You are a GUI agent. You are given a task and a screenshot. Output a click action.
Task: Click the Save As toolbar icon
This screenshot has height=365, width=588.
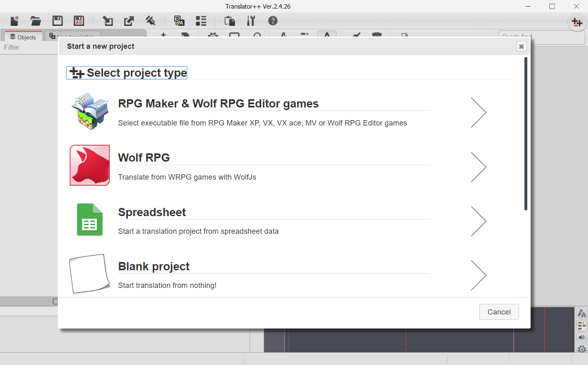coord(79,21)
